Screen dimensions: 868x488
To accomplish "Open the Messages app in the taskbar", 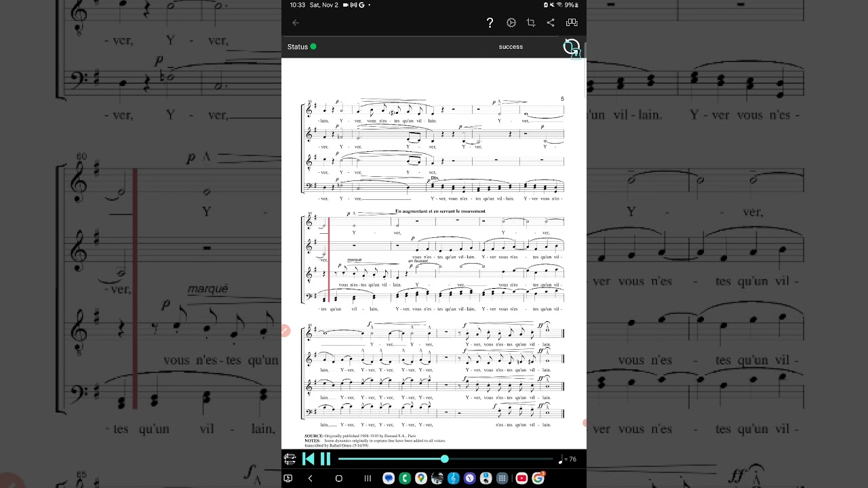I will [389, 479].
